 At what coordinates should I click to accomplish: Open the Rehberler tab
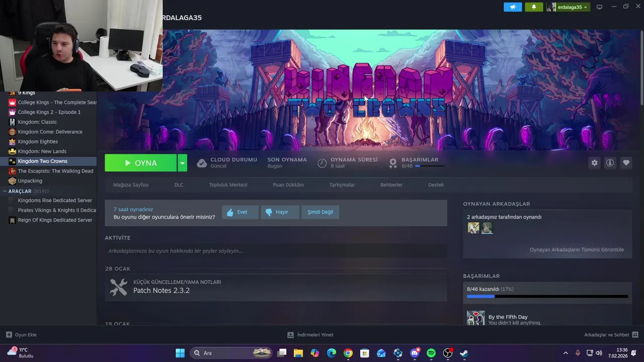(391, 185)
